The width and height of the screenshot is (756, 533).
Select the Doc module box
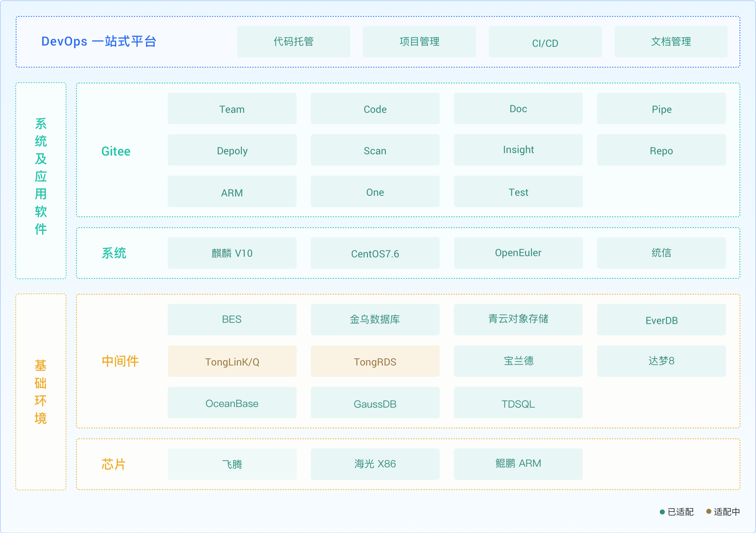tap(518, 108)
